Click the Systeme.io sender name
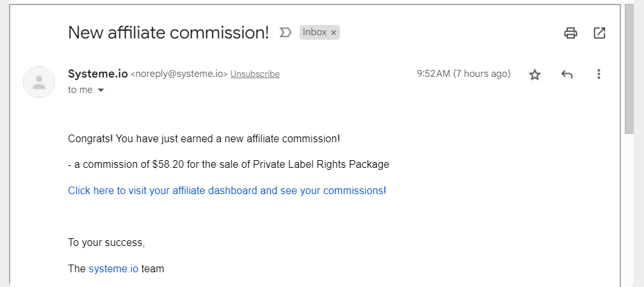This screenshot has width=644, height=287. point(98,74)
